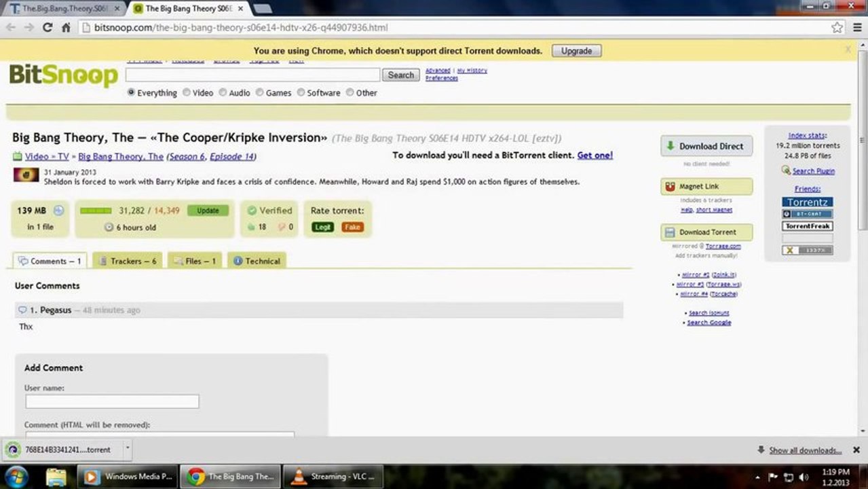This screenshot has height=489, width=868.
Task: Click the Download Torrent button
Action: click(x=706, y=232)
